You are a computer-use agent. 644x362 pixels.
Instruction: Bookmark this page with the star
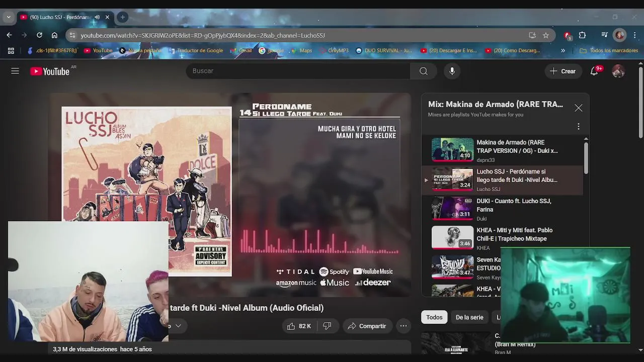(546, 35)
